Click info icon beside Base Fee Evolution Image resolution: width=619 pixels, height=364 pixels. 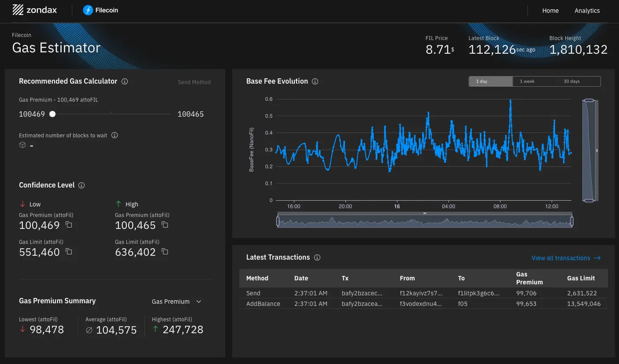coord(315,81)
